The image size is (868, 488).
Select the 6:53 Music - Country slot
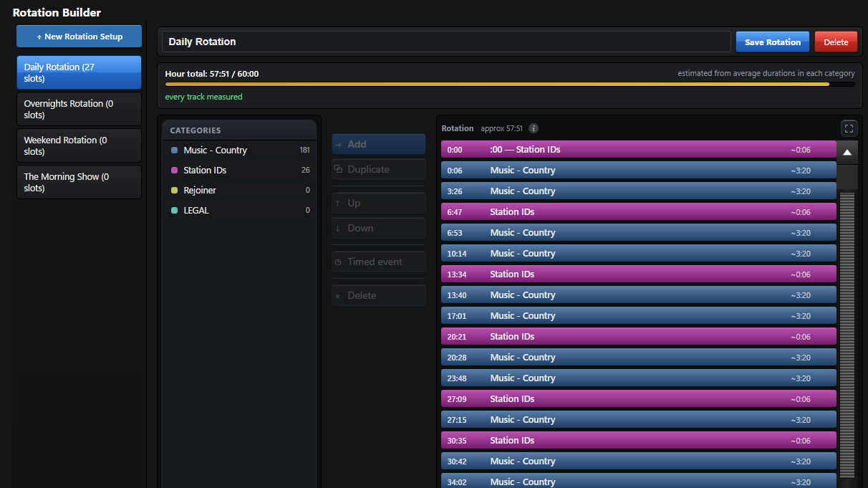point(639,233)
